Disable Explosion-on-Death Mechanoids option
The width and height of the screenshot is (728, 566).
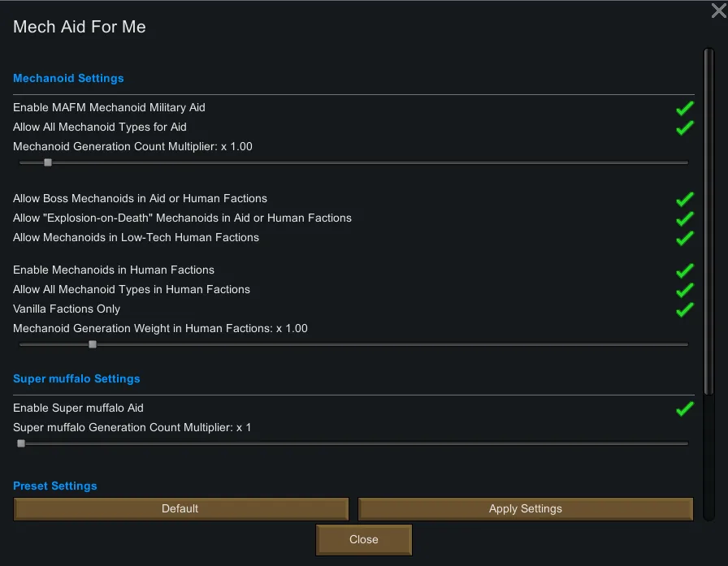[685, 218]
